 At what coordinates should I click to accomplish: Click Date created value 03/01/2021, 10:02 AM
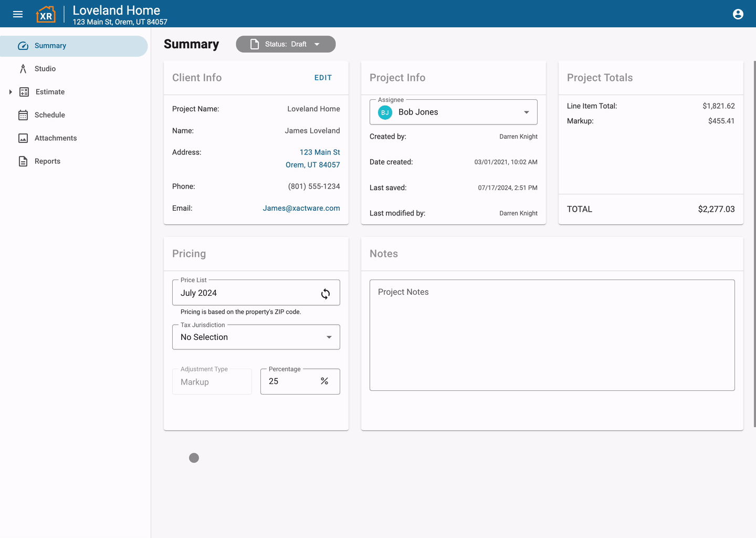pos(506,162)
